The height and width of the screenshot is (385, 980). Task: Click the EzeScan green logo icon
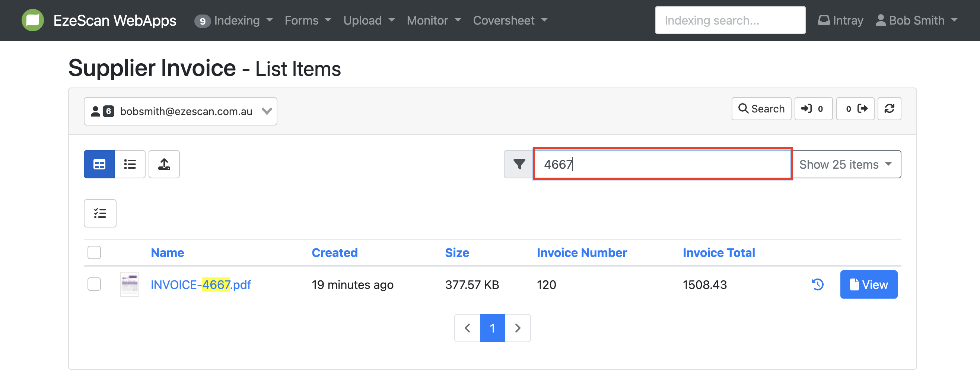click(x=33, y=20)
